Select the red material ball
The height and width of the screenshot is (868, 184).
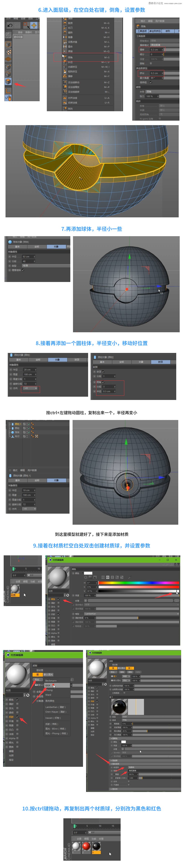tap(86, 846)
